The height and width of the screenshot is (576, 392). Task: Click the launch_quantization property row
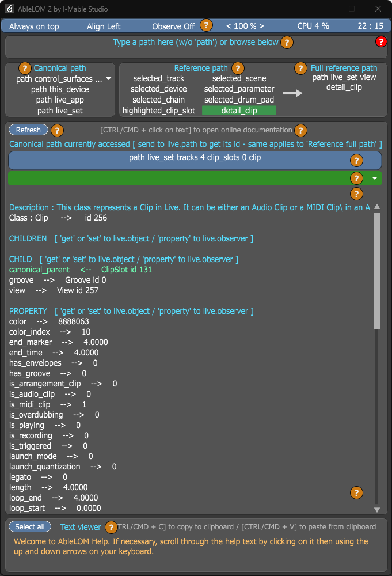pos(63,467)
